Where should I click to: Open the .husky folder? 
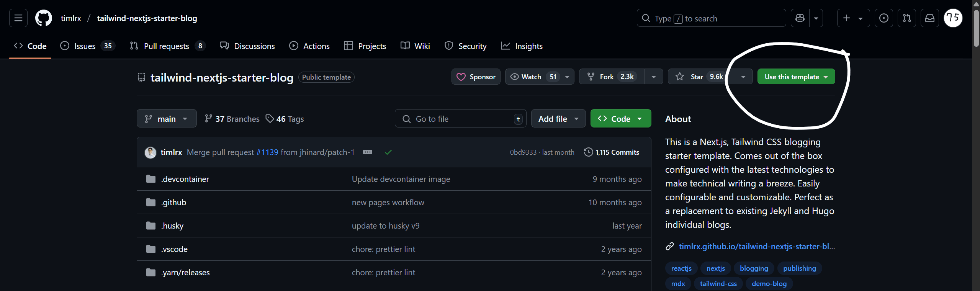pyautogui.click(x=172, y=226)
